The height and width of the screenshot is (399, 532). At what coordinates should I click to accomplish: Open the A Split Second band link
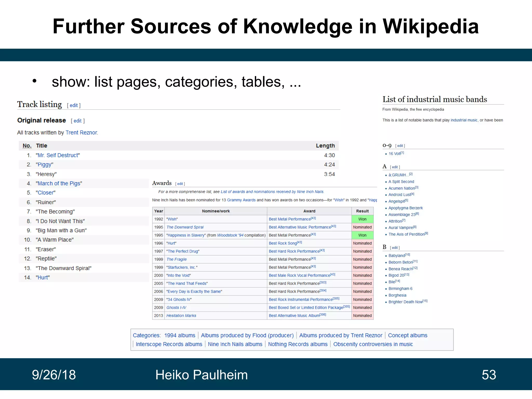(x=401, y=182)
